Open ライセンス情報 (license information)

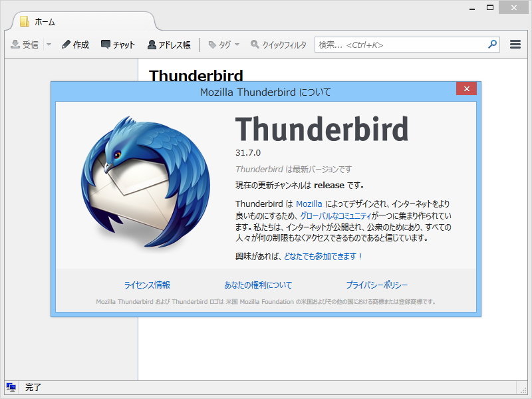[x=148, y=284]
